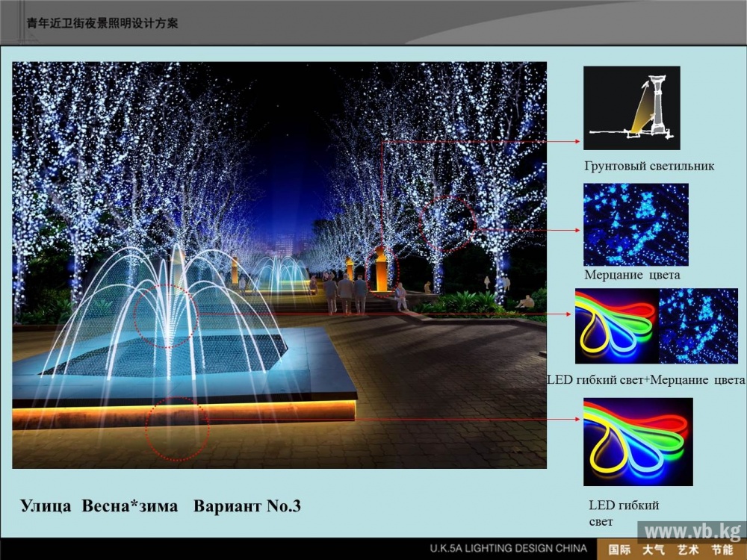This screenshot has width=747, height=560.
Task: Click the caption Грунтовый светильник
Action: (649, 167)
